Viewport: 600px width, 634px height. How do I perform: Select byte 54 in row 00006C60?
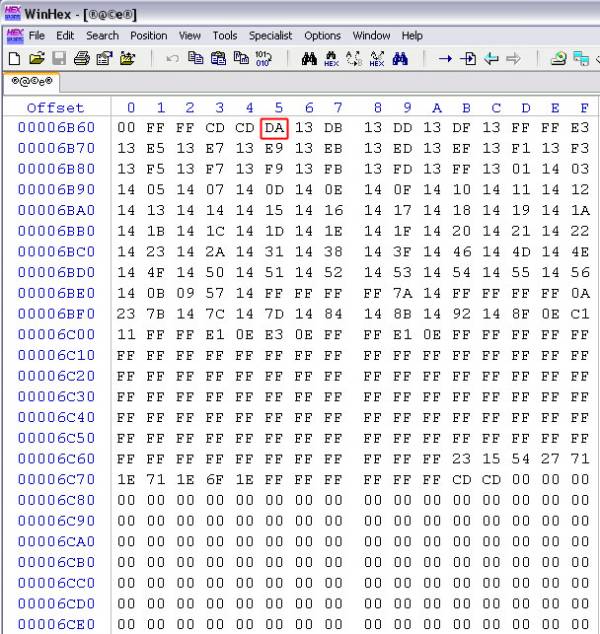[520, 459]
